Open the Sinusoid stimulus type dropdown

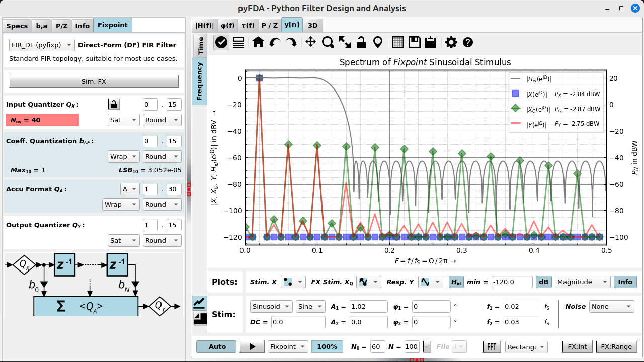271,306
